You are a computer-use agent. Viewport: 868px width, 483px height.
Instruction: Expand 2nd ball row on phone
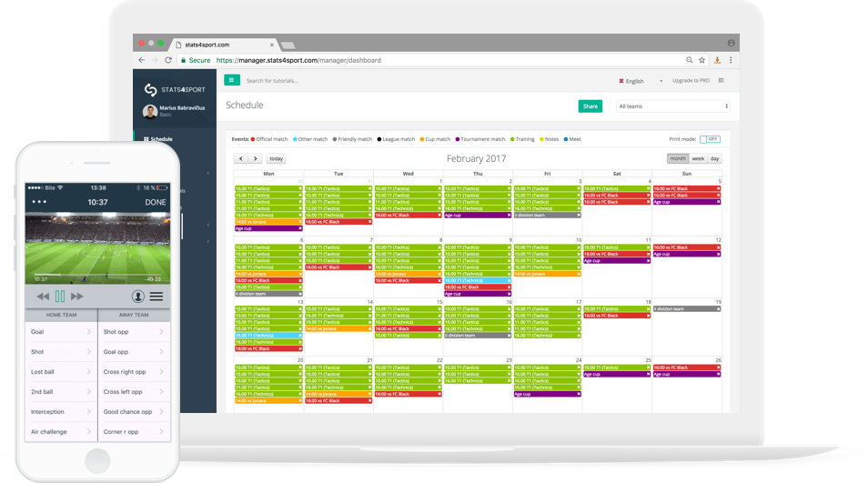pyautogui.click(x=62, y=392)
